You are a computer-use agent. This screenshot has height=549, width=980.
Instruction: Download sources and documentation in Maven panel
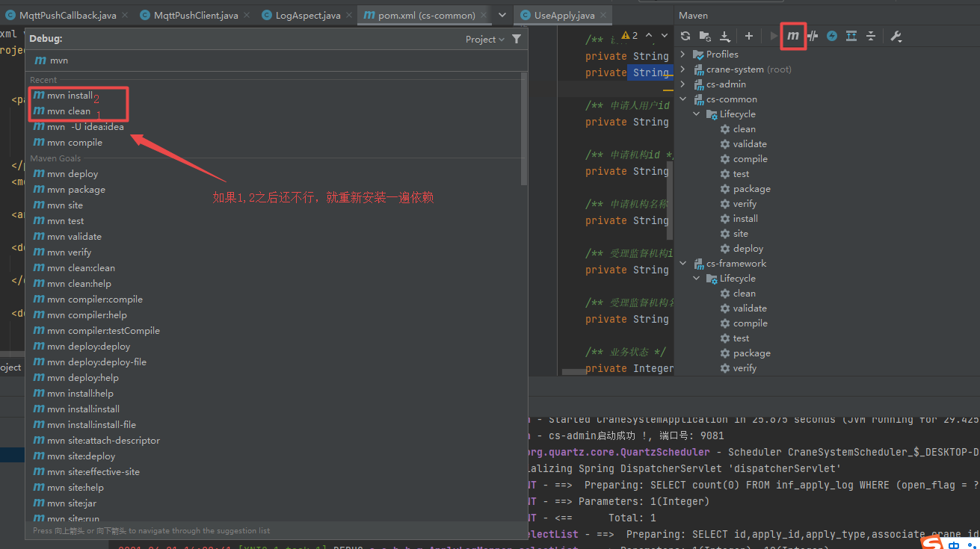(x=724, y=35)
